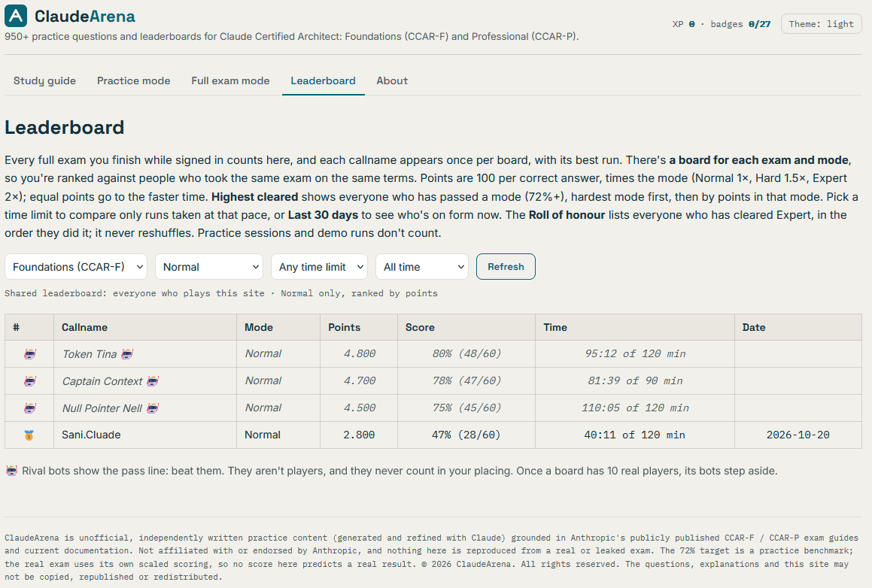This screenshot has width=872, height=588.
Task: Click the bot icon next to Captain Context name
Action: [153, 381]
